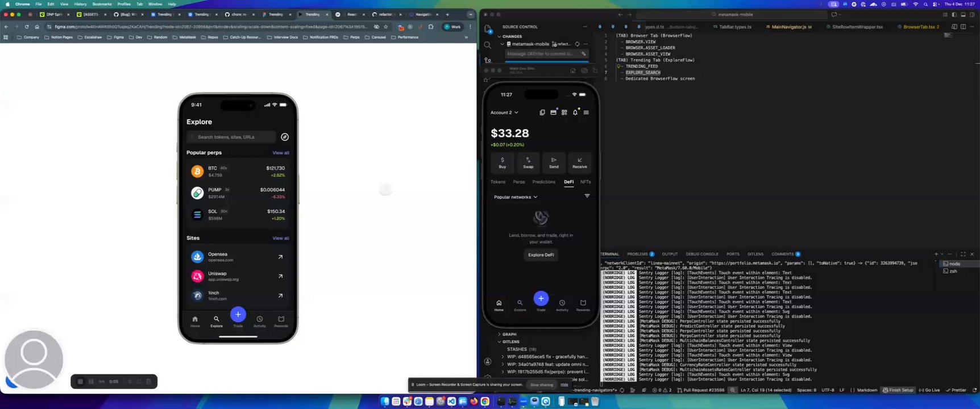The height and width of the screenshot is (409, 980).
Task: Open the compass browser icon in Figma mockup
Action: (x=285, y=137)
